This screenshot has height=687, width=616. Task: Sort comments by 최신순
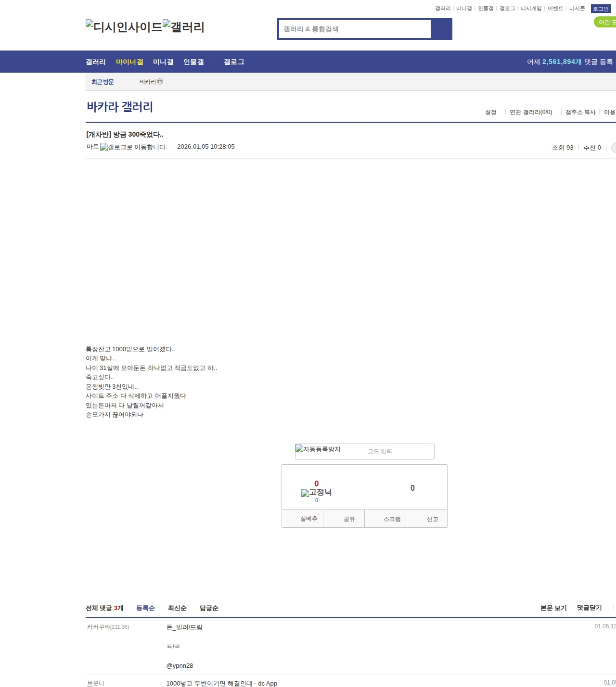[177, 608]
